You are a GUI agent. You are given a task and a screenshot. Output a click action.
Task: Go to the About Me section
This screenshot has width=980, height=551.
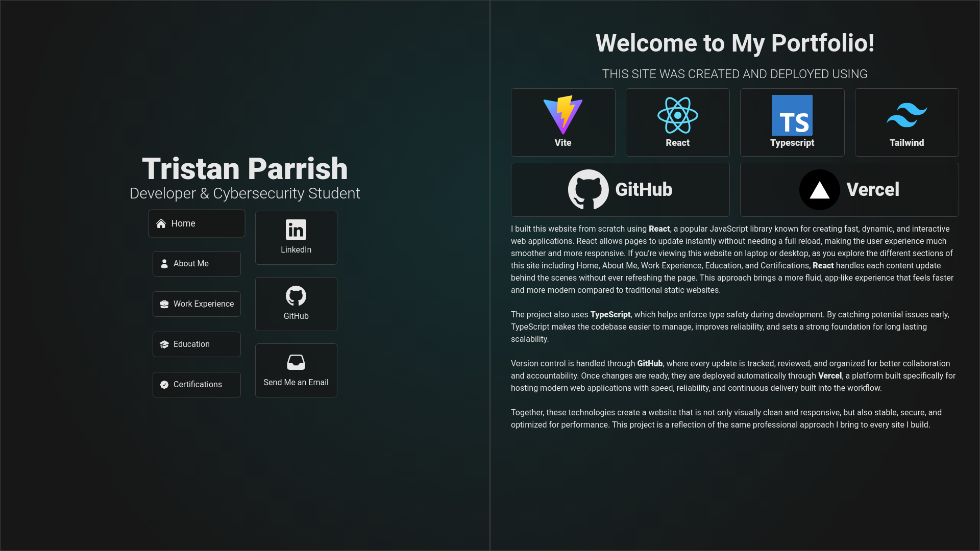click(x=197, y=264)
